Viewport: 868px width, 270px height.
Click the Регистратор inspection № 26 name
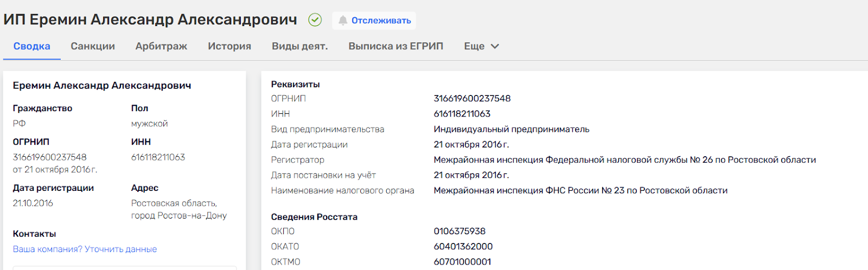click(x=624, y=160)
